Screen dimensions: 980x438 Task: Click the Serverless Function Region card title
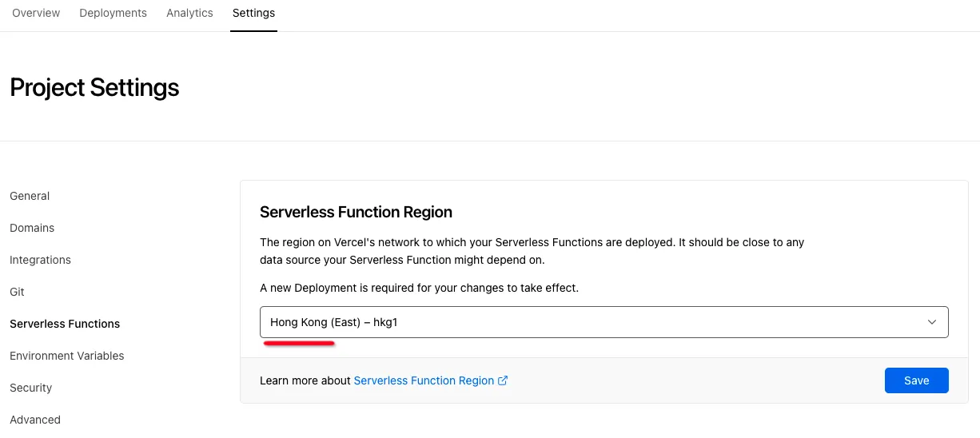(356, 212)
